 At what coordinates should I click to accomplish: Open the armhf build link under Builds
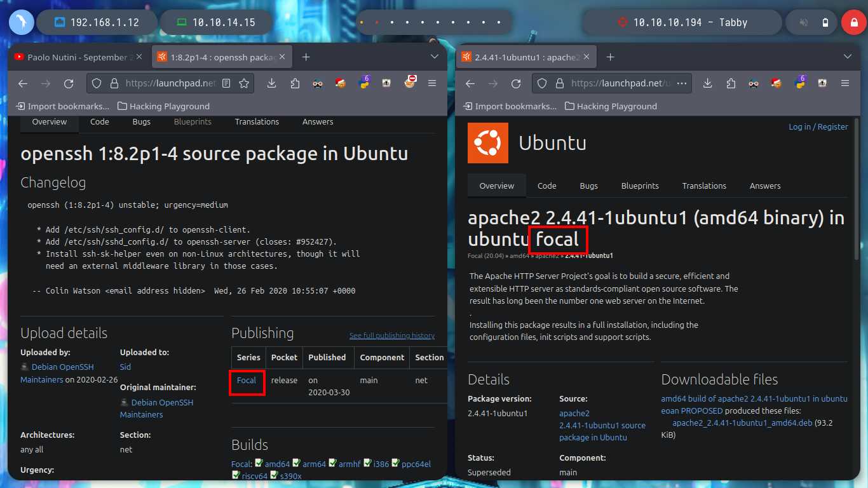[350, 464]
